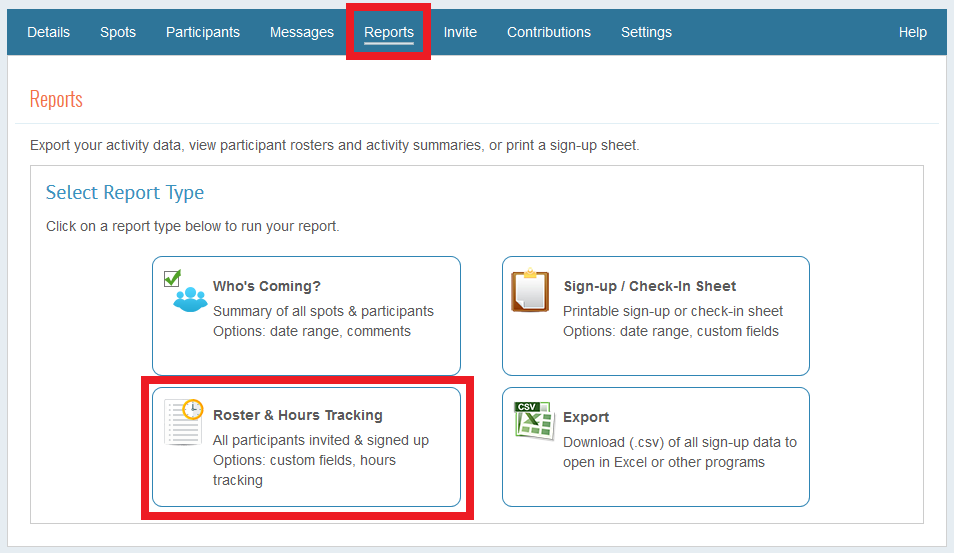Open the Invite tab
Viewport: 954px width, 553px height.
[x=460, y=32]
